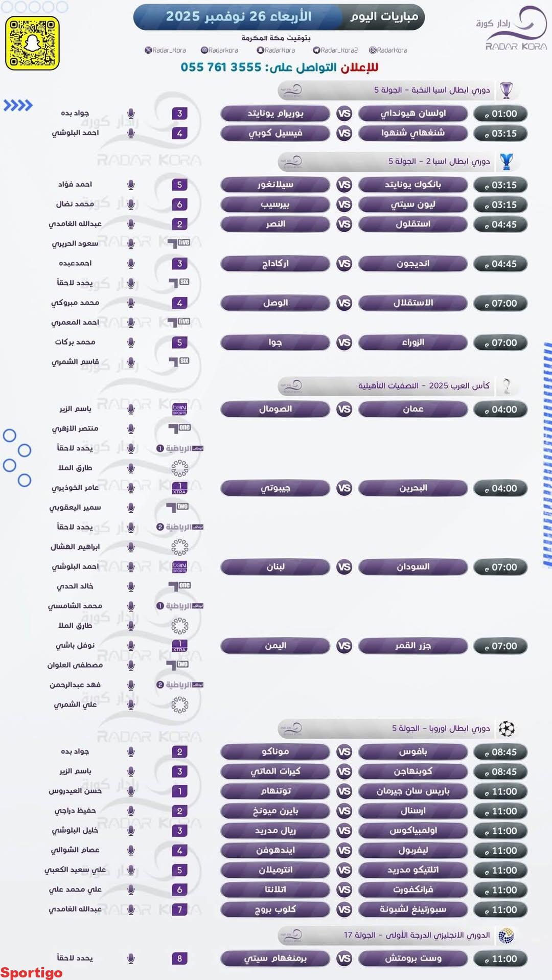Click the Arab Cup 2025 trophy icon
The height and width of the screenshot is (980, 552).
coord(507,385)
